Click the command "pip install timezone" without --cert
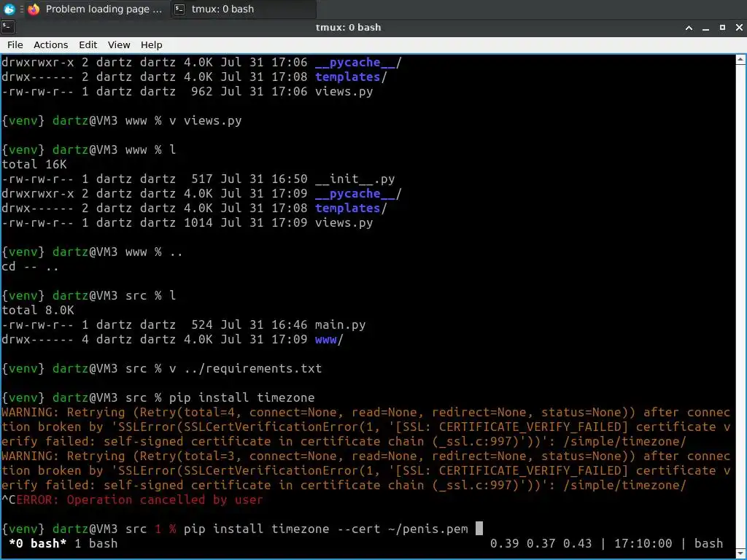The width and height of the screenshot is (747, 560). point(242,397)
